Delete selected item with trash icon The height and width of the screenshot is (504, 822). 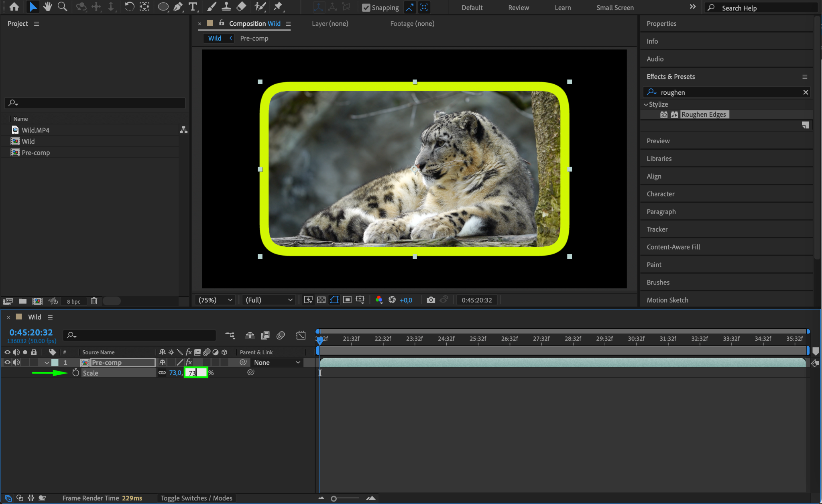click(94, 301)
